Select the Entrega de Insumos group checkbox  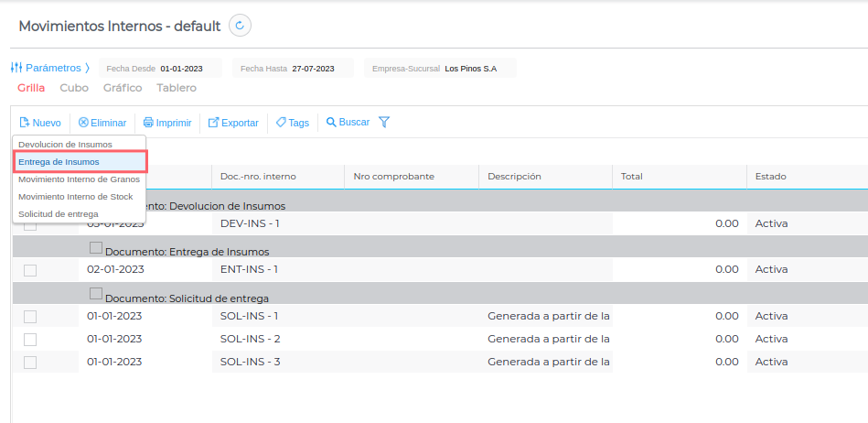(x=96, y=247)
